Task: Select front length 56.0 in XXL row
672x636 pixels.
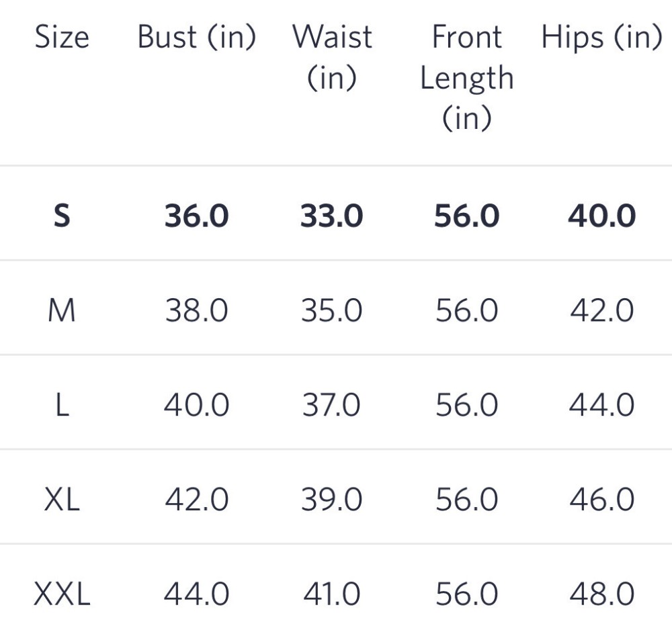Action: point(466,594)
